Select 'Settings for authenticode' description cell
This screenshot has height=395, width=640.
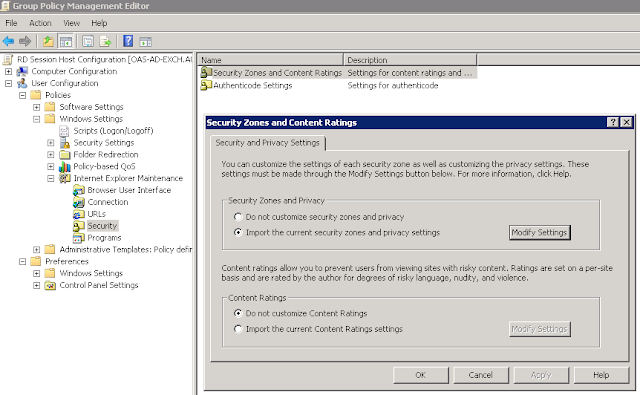tap(393, 85)
